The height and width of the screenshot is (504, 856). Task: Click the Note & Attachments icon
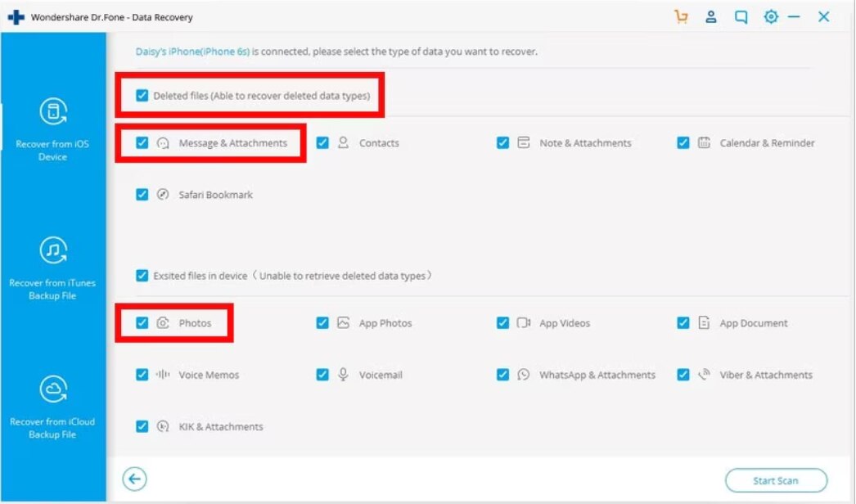tap(524, 142)
